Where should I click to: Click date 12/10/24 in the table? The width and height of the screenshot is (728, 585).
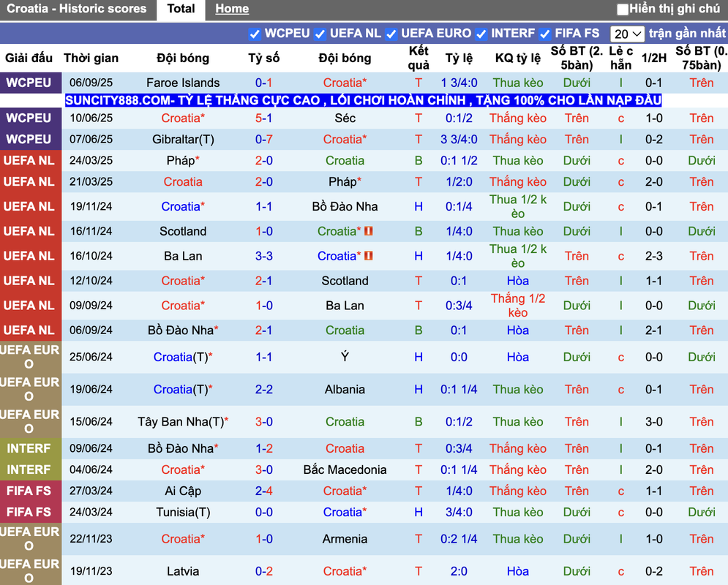tap(91, 281)
